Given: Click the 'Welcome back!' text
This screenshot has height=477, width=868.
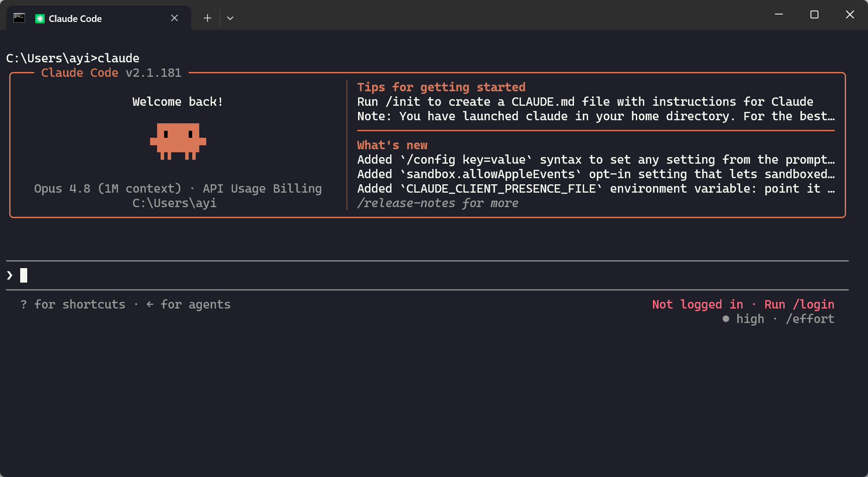Looking at the screenshot, I should click(x=178, y=102).
